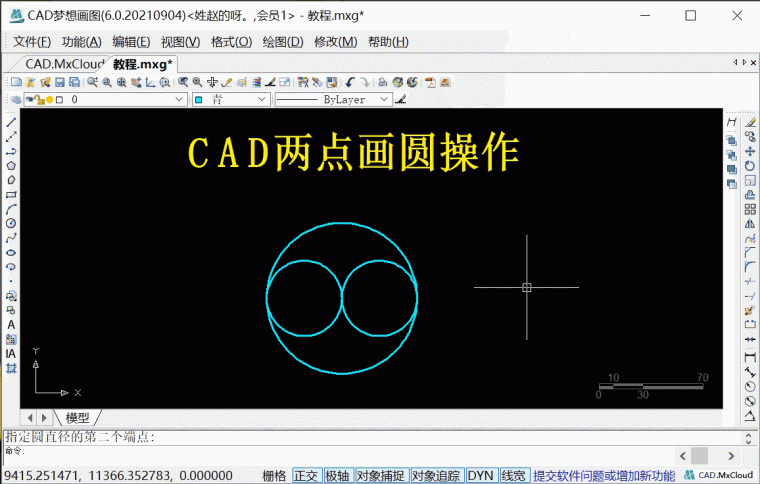The width and height of the screenshot is (760, 484).
Task: Select the 模型 model tab
Action: (x=78, y=418)
